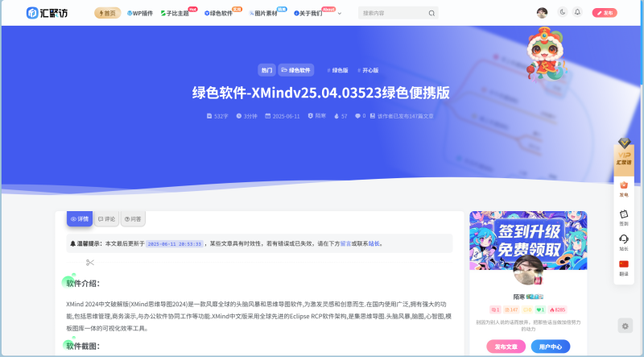The width and height of the screenshot is (644, 357).
Task: Switch to the 评论 tab
Action: click(x=106, y=218)
